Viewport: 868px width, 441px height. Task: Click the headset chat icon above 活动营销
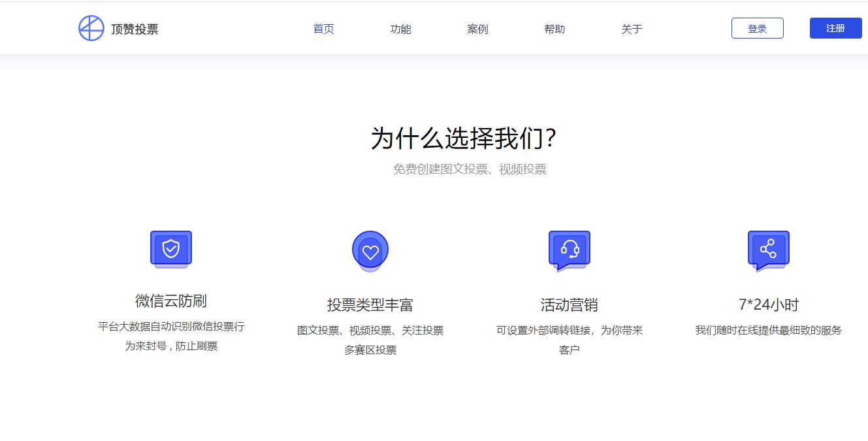[x=569, y=248]
